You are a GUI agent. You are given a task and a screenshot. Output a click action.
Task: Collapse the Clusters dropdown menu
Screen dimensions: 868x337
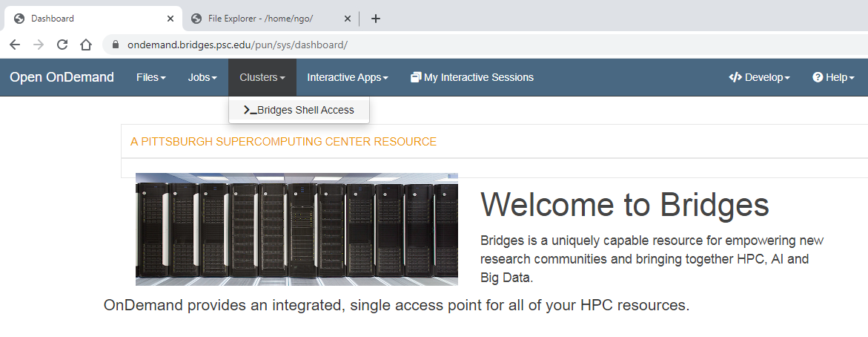coord(262,77)
